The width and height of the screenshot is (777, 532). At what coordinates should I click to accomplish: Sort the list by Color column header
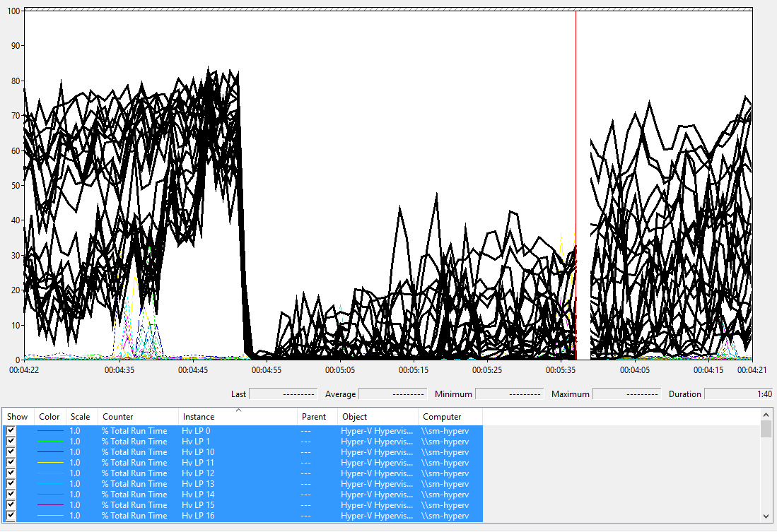click(49, 417)
